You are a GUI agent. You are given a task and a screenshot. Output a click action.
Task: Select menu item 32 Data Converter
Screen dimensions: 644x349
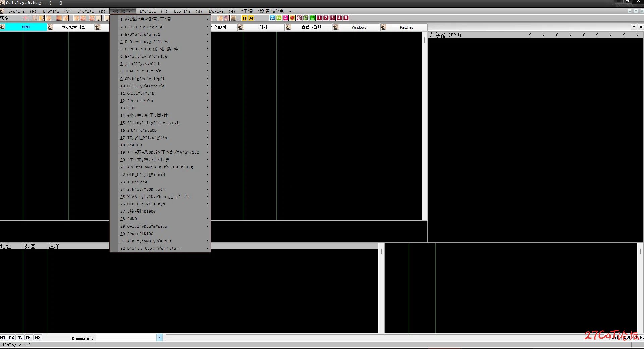[160, 248]
